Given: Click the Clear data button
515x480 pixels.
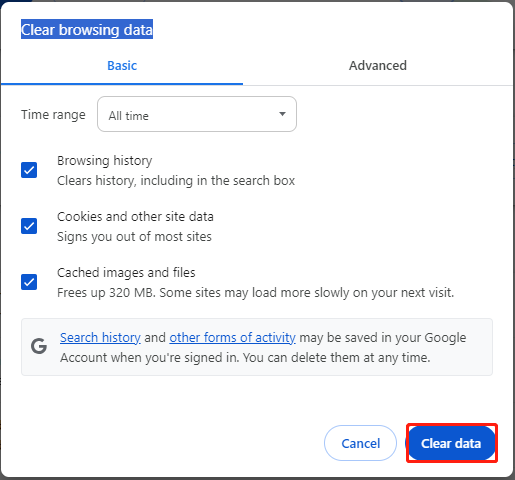Looking at the screenshot, I should click(451, 443).
